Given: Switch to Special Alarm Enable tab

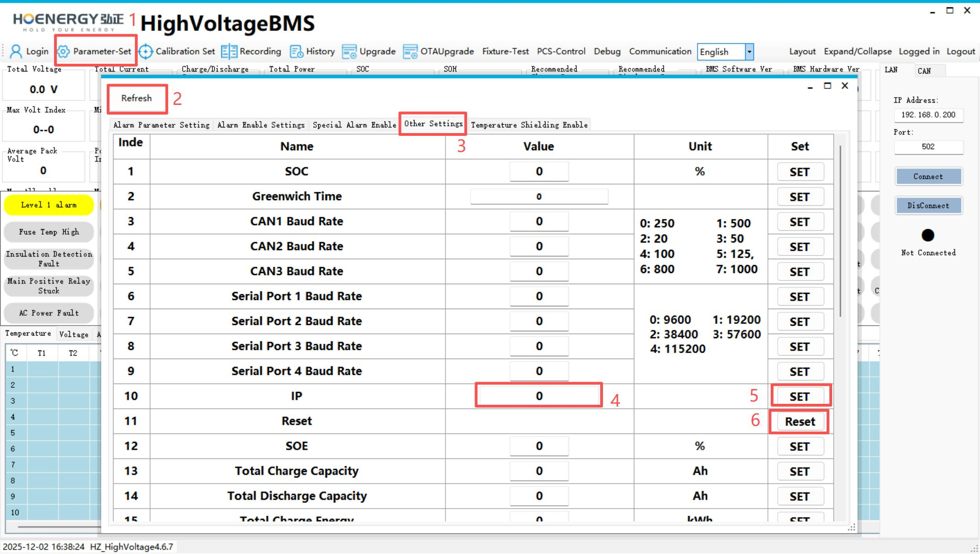Looking at the screenshot, I should 354,125.
